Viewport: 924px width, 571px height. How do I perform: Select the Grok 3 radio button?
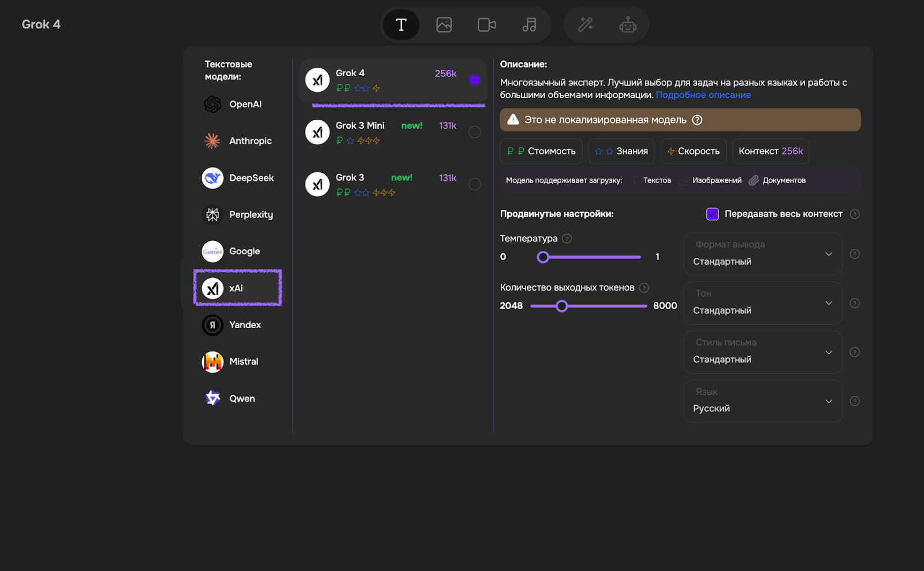click(475, 184)
